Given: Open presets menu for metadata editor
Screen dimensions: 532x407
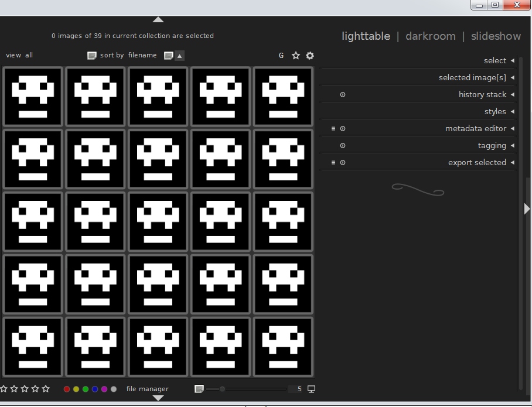Looking at the screenshot, I should 333,129.
